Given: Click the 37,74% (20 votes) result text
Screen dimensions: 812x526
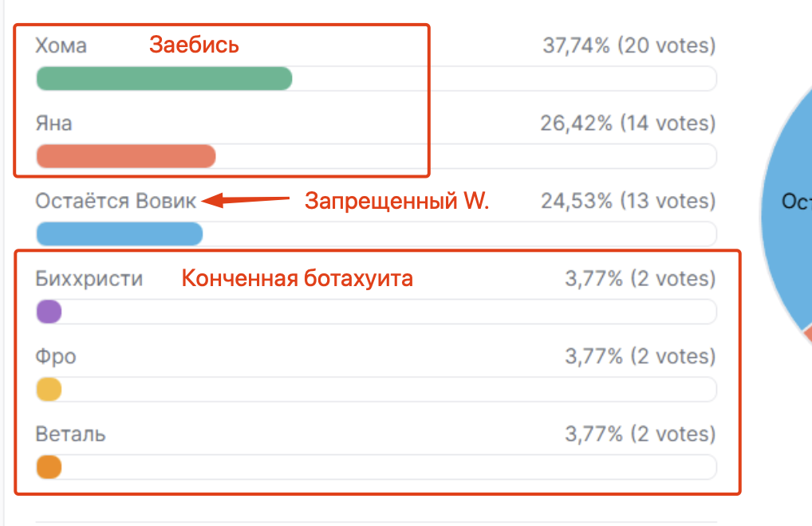Looking at the screenshot, I should (629, 45).
